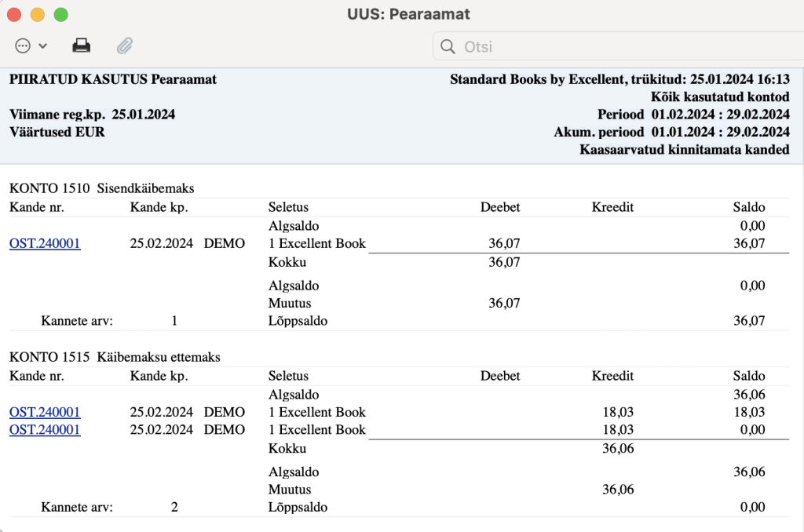Minimize the window using the yellow button
This screenshot has height=532, width=804.
click(x=38, y=15)
